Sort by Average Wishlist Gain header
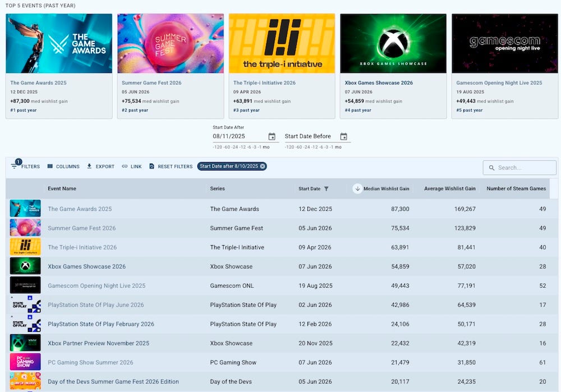The image size is (561, 392). [450, 188]
